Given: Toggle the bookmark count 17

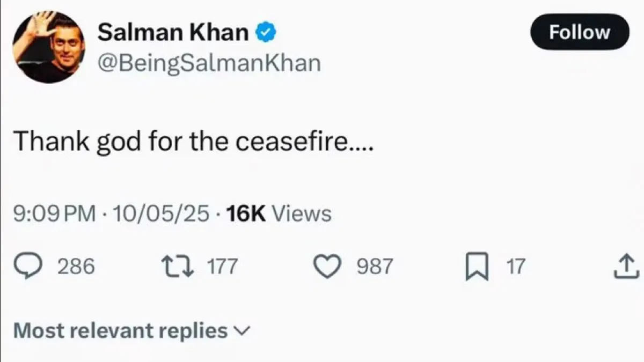Looking at the screenshot, I should pos(514,265).
